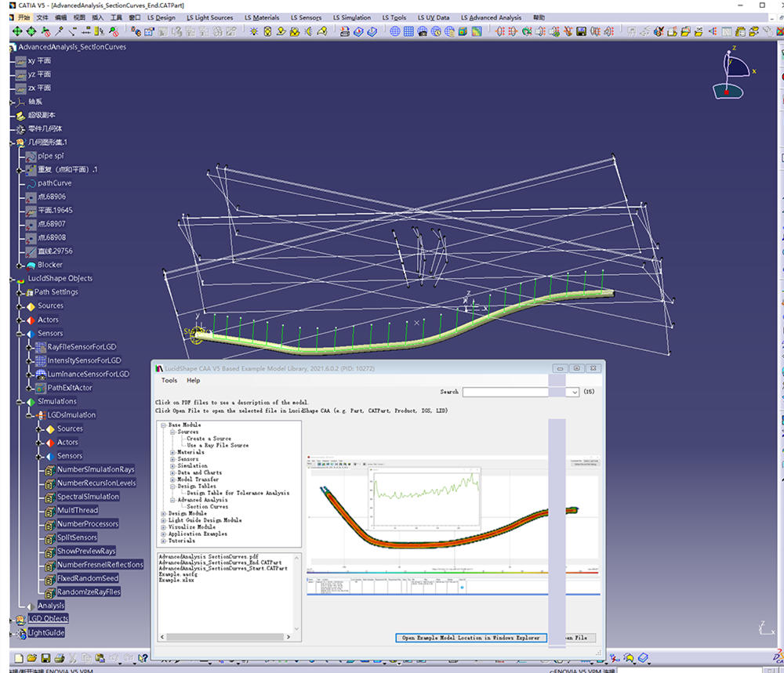
Task: Select the Blocker body icon in the tree
Action: click(x=31, y=265)
